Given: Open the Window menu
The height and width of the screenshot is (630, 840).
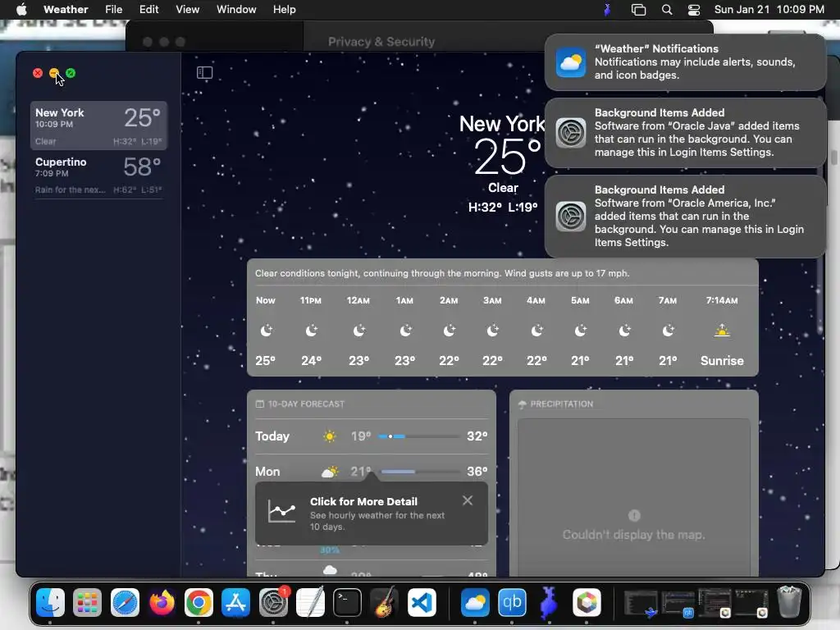Looking at the screenshot, I should (236, 9).
